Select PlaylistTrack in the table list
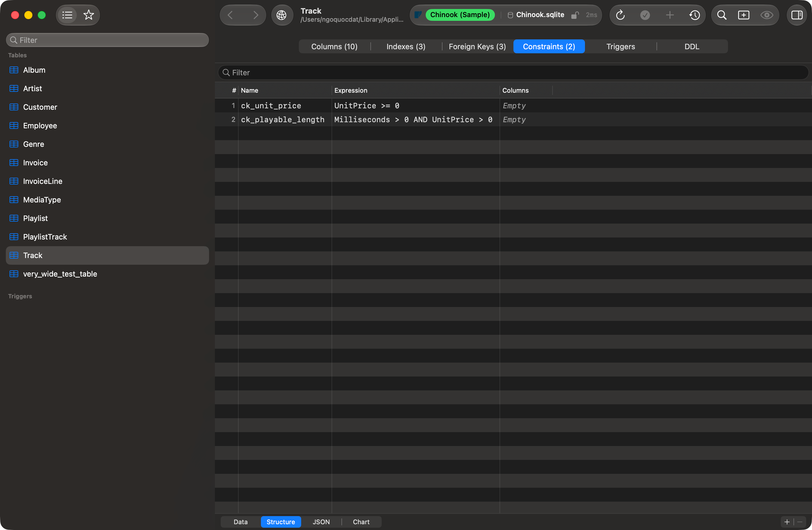 (107, 237)
